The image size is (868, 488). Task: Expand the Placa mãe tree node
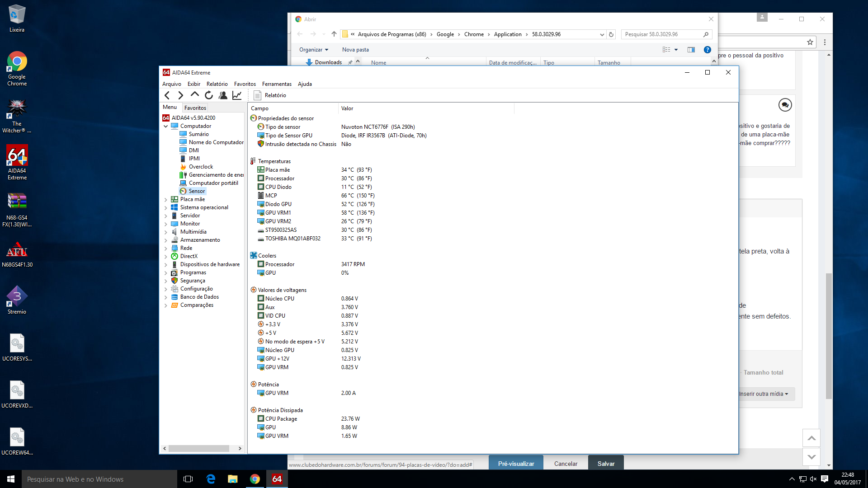pyautogui.click(x=165, y=199)
